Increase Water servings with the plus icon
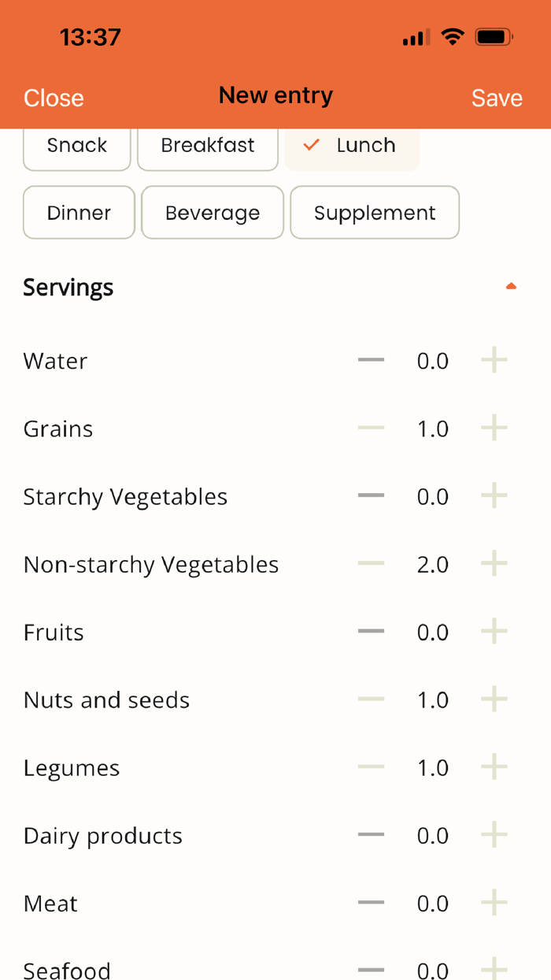The height and width of the screenshot is (980, 551). point(494,360)
